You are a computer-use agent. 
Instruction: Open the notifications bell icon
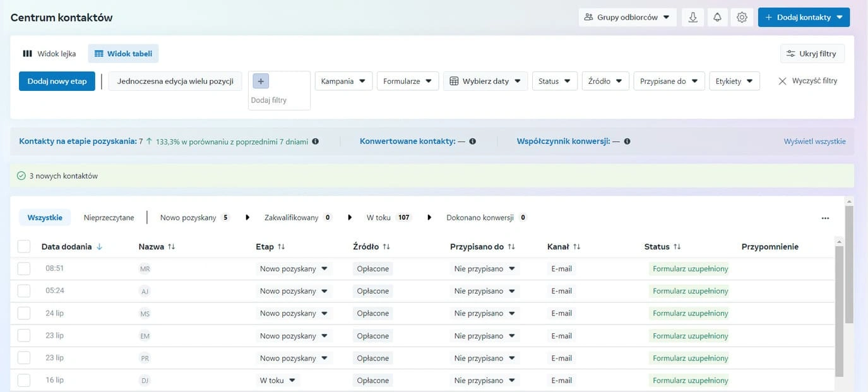[x=716, y=17]
